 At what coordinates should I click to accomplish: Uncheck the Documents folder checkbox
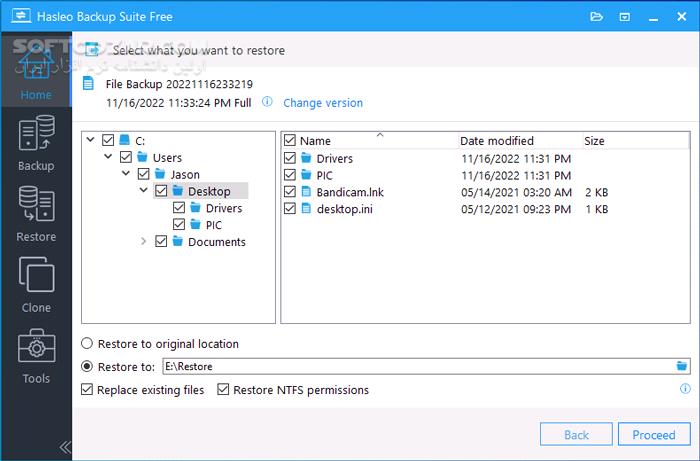[x=161, y=241]
